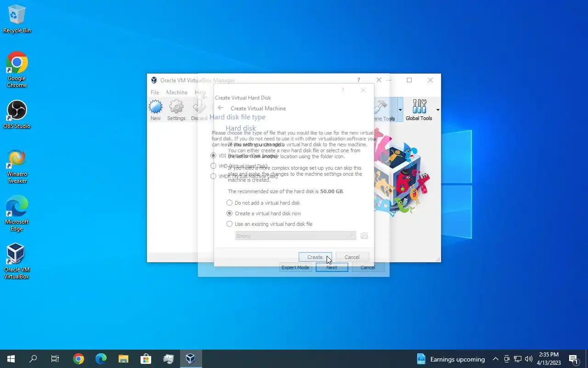Screen dimensions: 588x368
Task: Launch Edge from the taskbar
Action: pyautogui.click(x=101, y=359)
